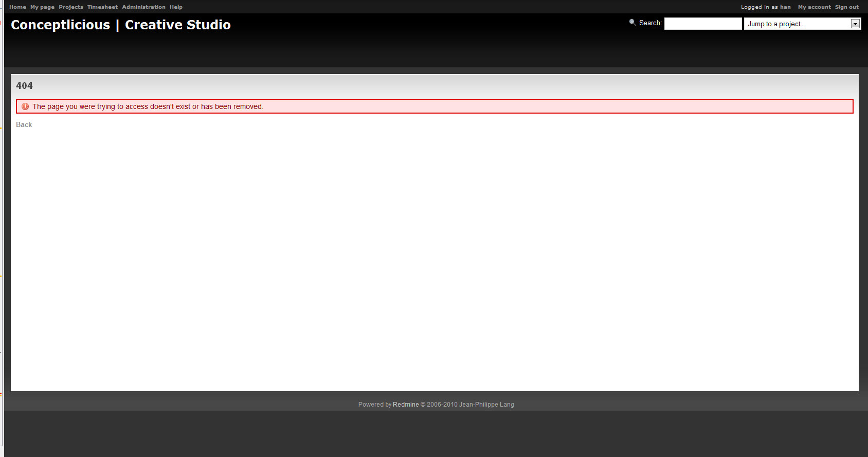Open the han user profile link
The width and height of the screenshot is (868, 457).
coord(785,7)
